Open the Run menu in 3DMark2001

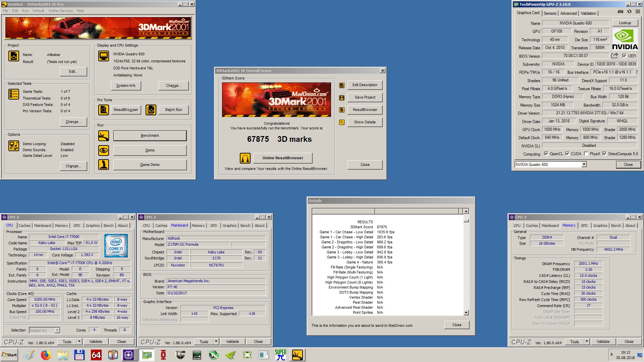coord(25,11)
